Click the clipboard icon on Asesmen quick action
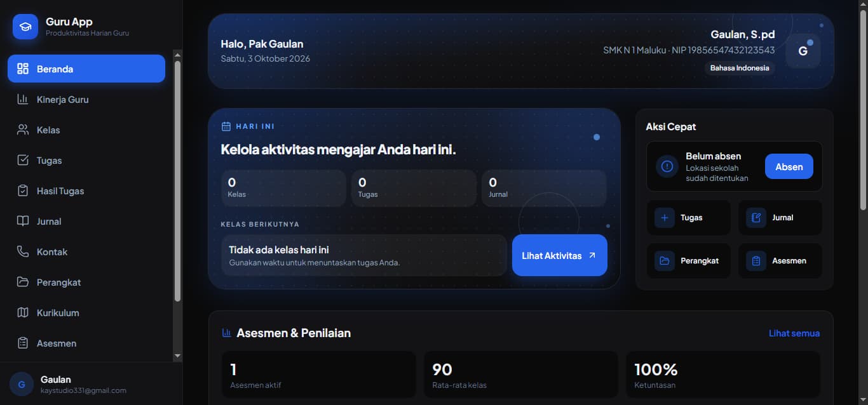 tap(756, 261)
